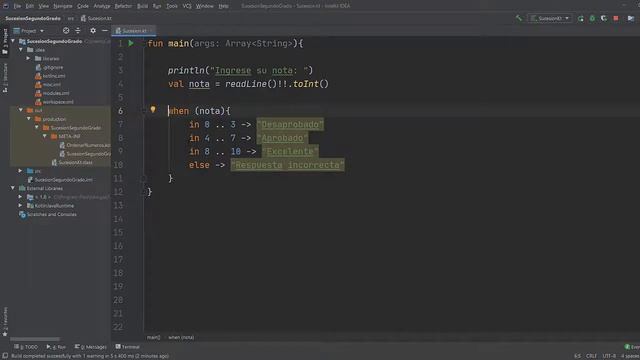Image resolution: width=640 pixels, height=360 pixels.
Task: Click the main() editor breadcrumb
Action: click(x=153, y=338)
